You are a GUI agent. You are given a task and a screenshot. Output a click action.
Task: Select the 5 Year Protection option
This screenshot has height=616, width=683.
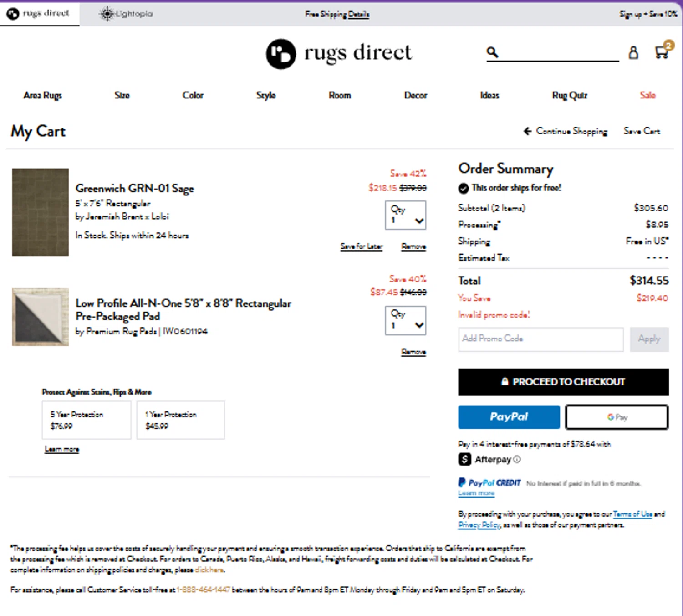[x=87, y=420]
